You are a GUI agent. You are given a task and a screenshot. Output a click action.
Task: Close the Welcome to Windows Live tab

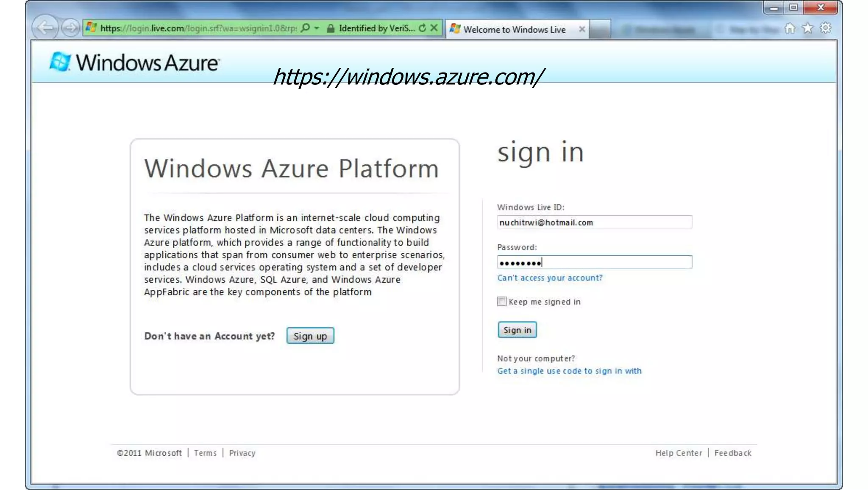click(582, 29)
